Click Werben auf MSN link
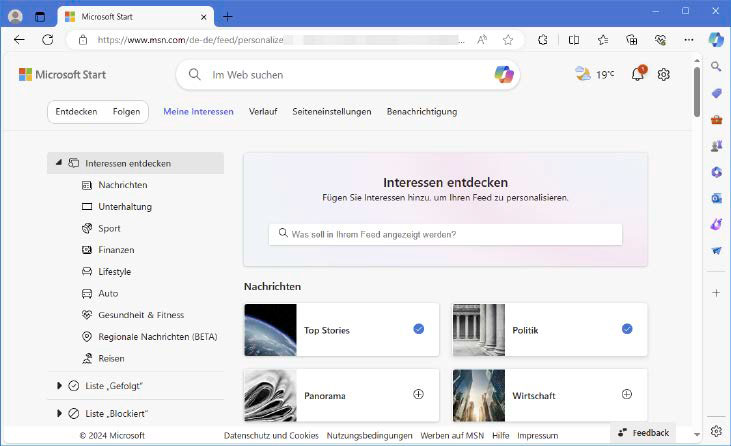 point(452,436)
